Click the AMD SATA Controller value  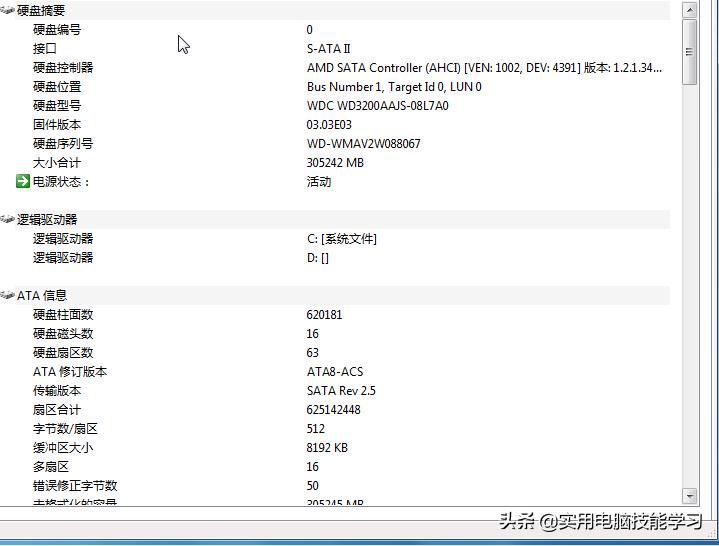pos(484,68)
